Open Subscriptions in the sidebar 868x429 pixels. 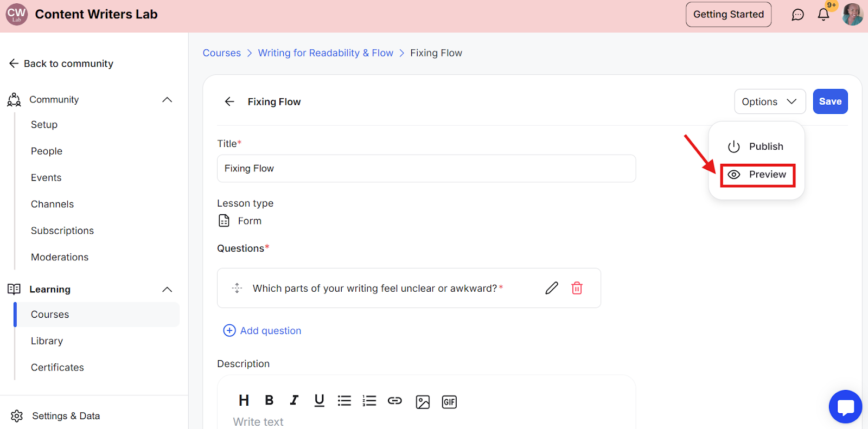pos(62,231)
